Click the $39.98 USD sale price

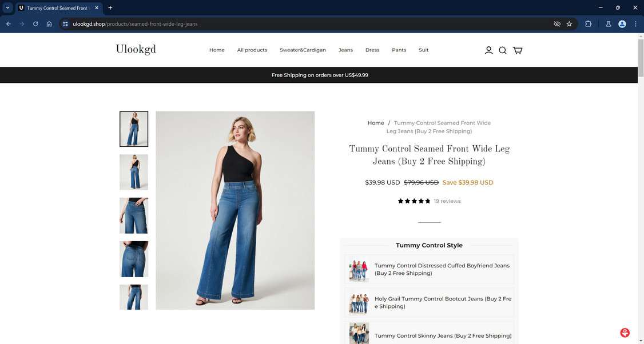(383, 182)
